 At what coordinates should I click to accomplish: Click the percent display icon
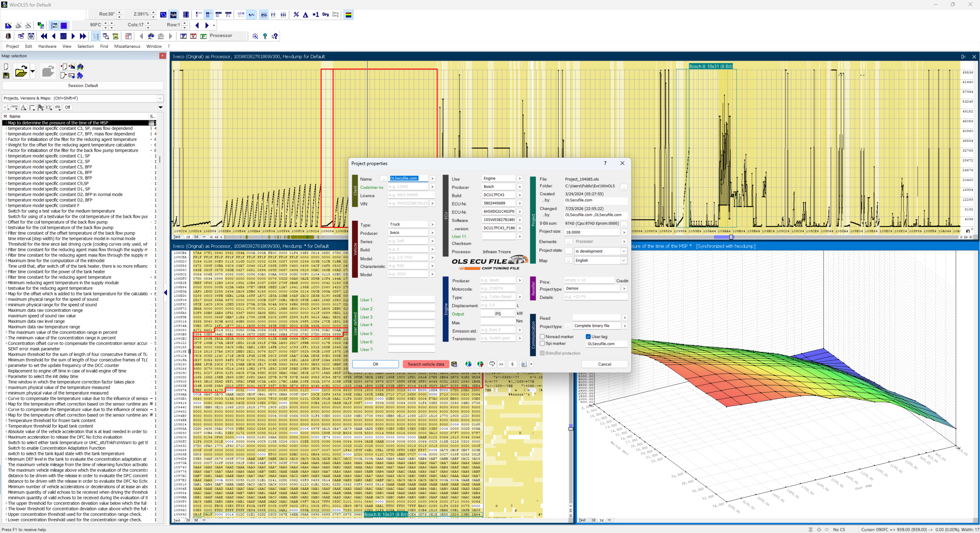296,15
